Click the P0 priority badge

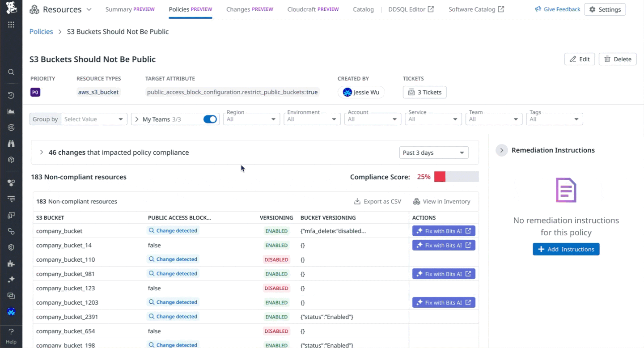click(x=35, y=92)
